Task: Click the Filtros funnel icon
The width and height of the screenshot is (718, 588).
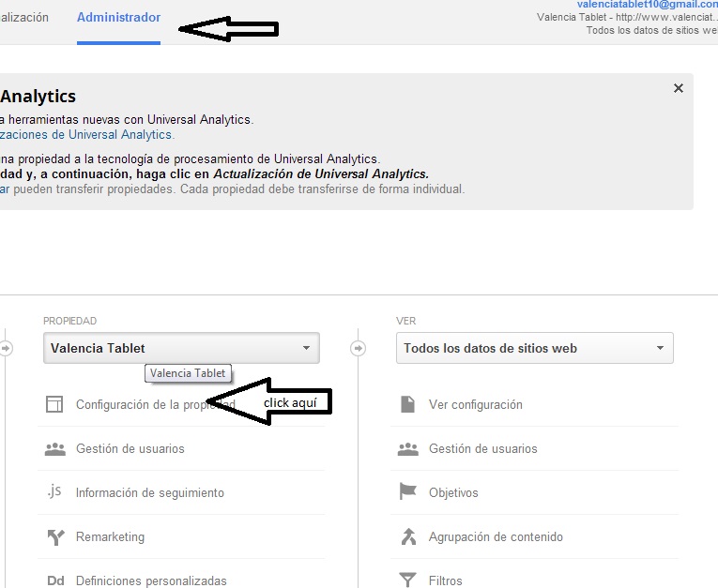Action: point(407,580)
